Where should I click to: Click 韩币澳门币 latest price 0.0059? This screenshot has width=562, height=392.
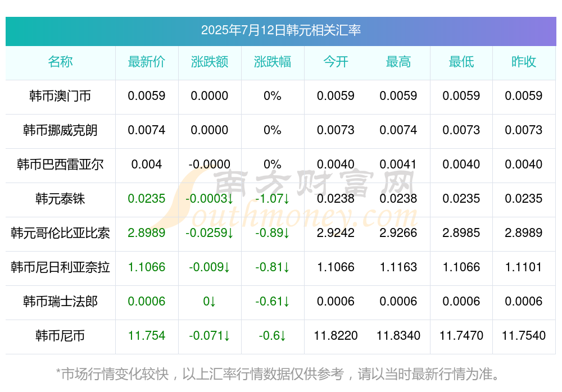[147, 96]
